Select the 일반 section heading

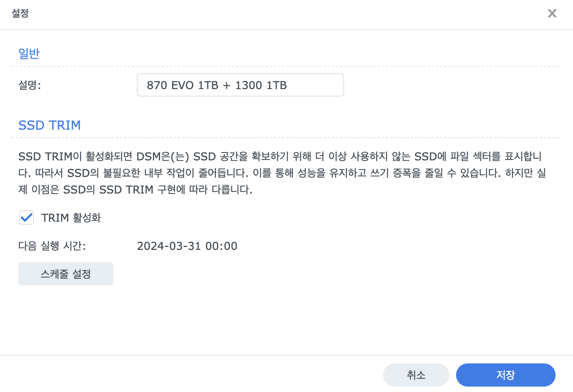pos(29,54)
